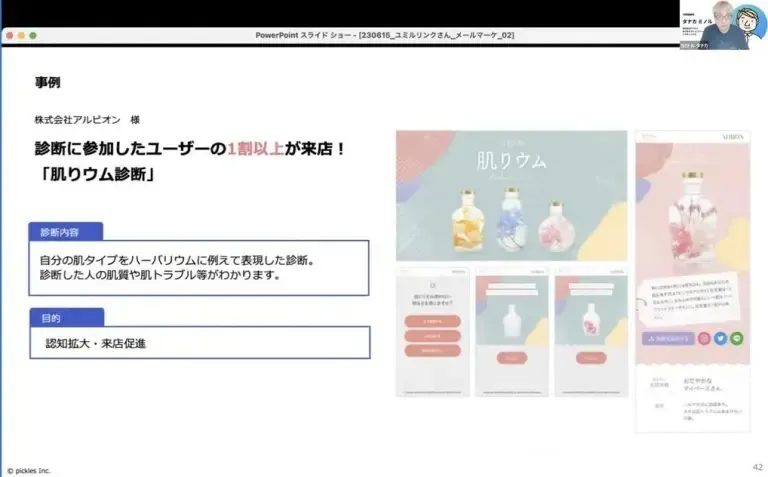This screenshot has height=477, width=768.
Task: Click the pink 1割以上 highlighted text
Action: [x=256, y=148]
